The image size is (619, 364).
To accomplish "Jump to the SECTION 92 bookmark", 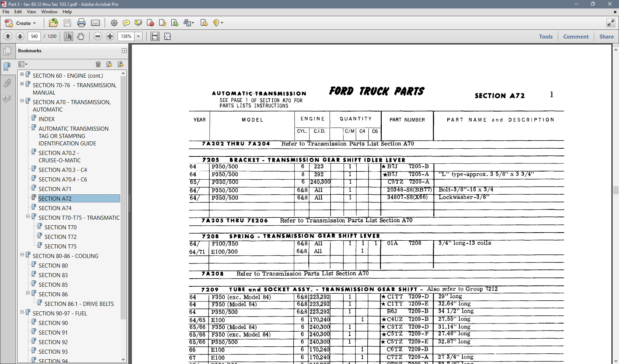I will (53, 342).
